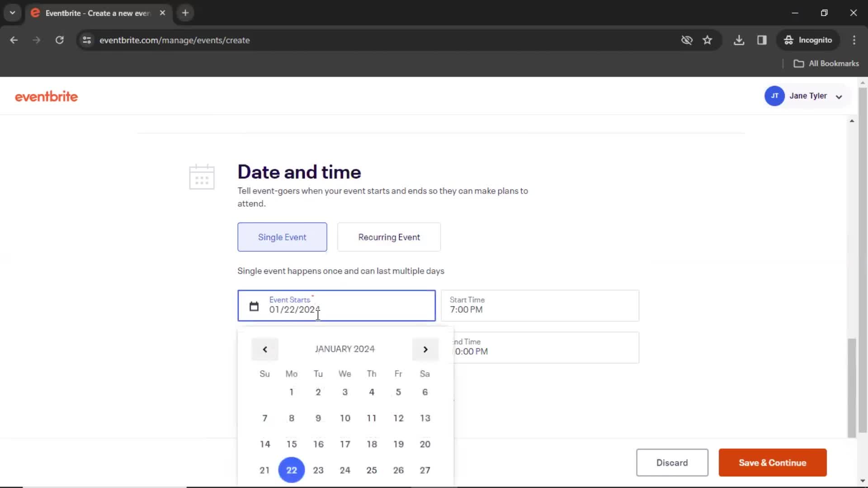Click the forward navigation arrow on calendar
The image size is (868, 488).
point(426,349)
